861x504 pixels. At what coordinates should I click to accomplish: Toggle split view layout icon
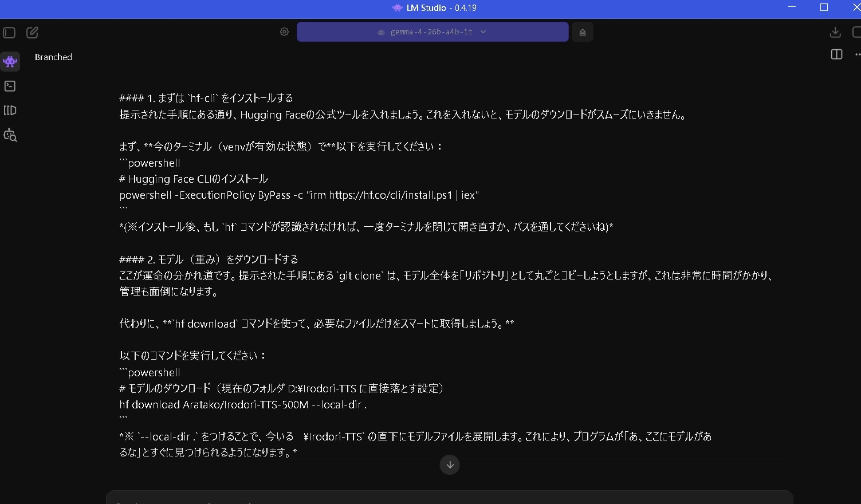[836, 54]
